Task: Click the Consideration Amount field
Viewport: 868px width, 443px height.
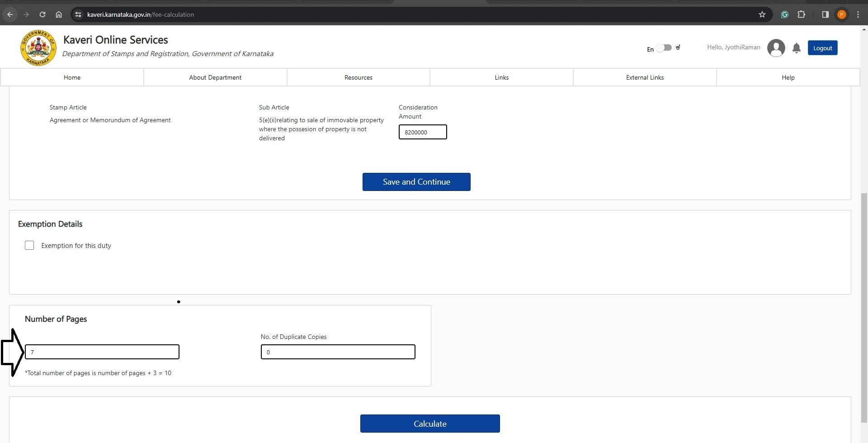Action: coord(423,132)
